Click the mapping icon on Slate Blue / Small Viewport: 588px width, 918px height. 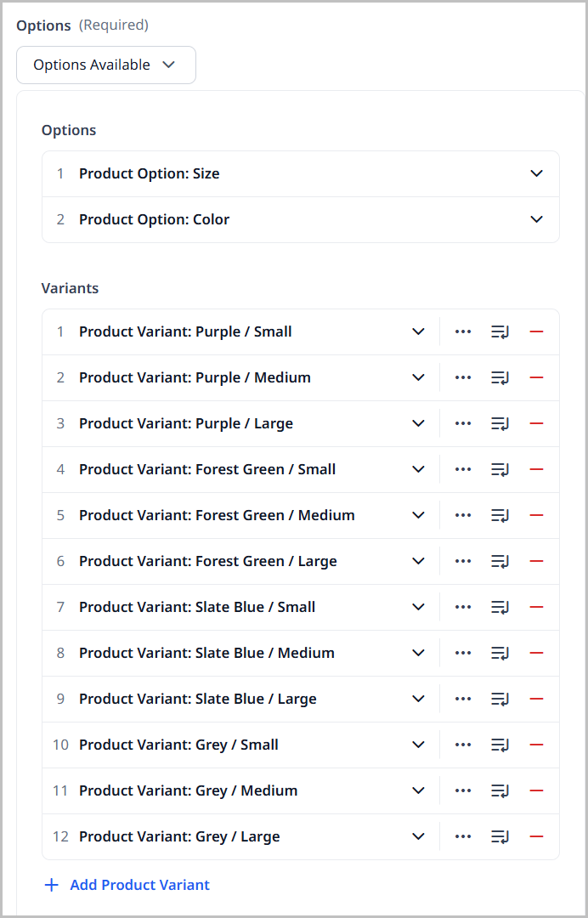point(500,607)
